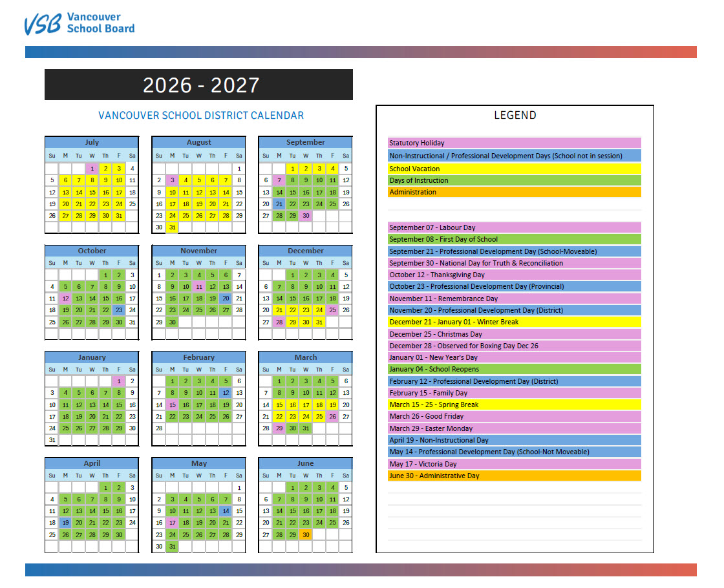724x588 pixels.
Task: Click the orange Administration legend entry
Action: [x=514, y=192]
